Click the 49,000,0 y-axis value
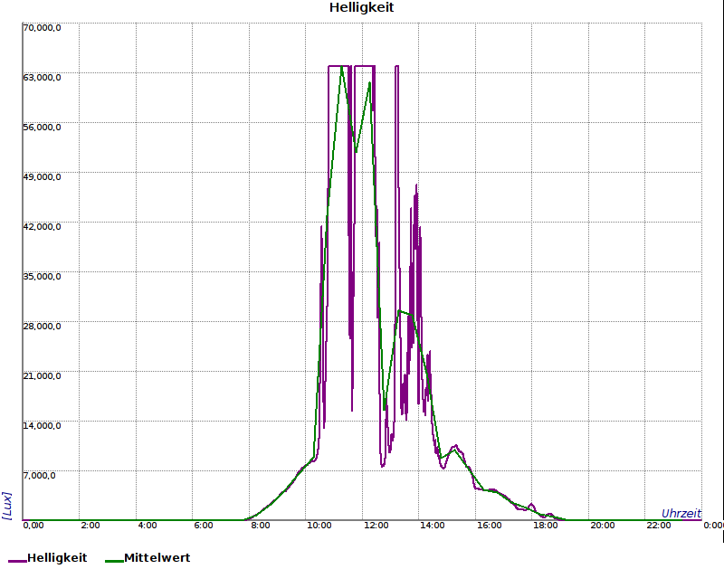This screenshot has height=588, width=724. [x=42, y=177]
